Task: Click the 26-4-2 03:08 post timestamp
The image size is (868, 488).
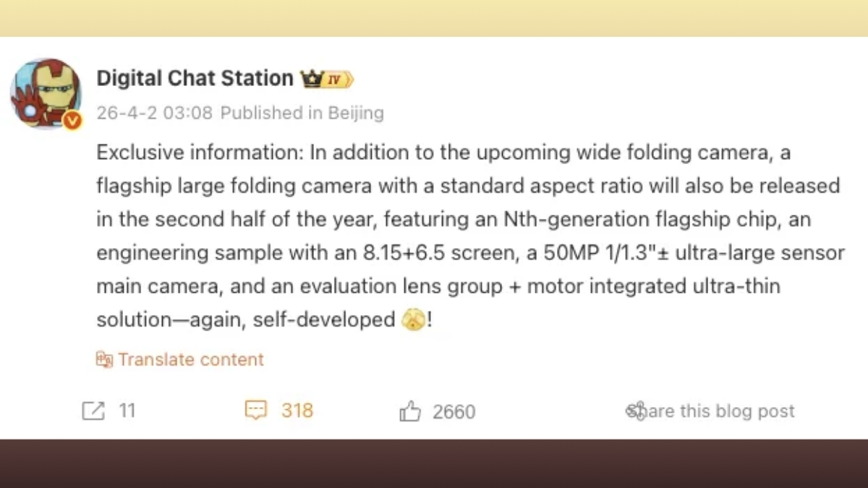Action: (x=154, y=113)
